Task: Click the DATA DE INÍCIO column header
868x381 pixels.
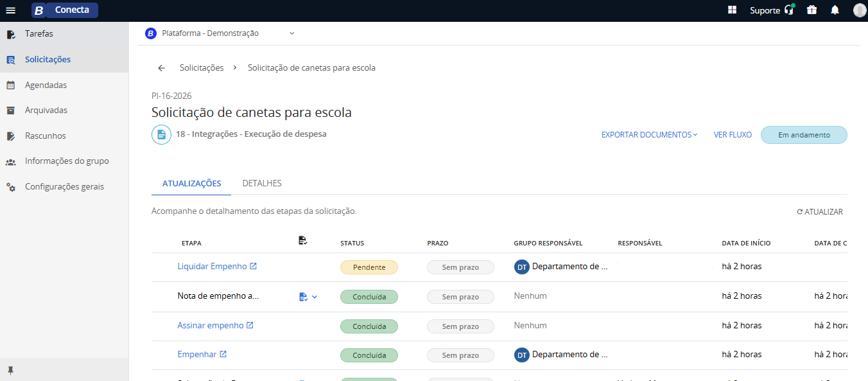Action: pos(746,244)
